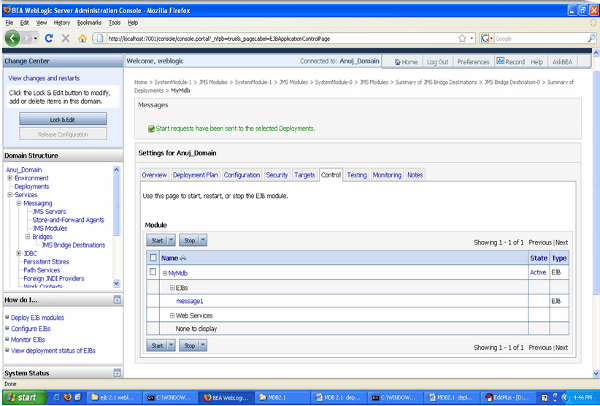Click the Domain Structure scroll down arrow

(117, 284)
